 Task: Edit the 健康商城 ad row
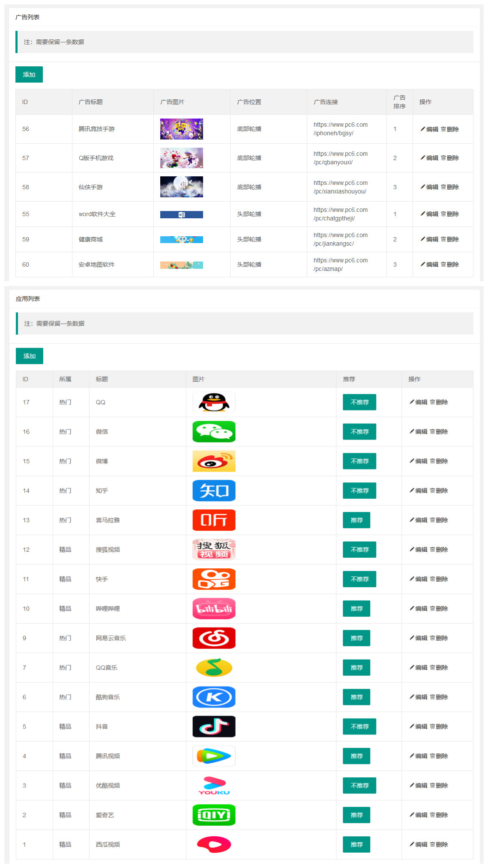pyautogui.click(x=429, y=239)
